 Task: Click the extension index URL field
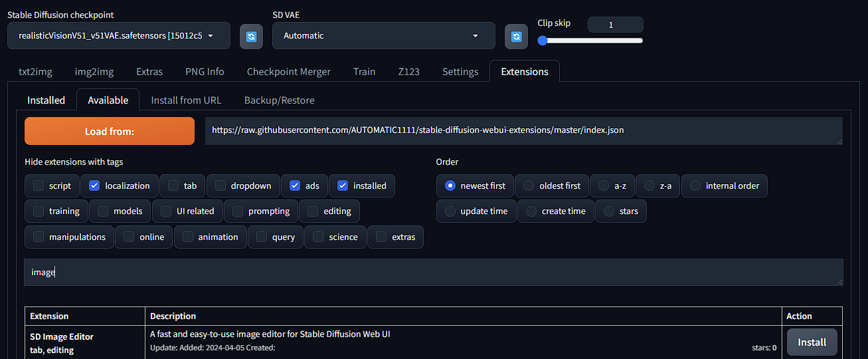click(524, 131)
